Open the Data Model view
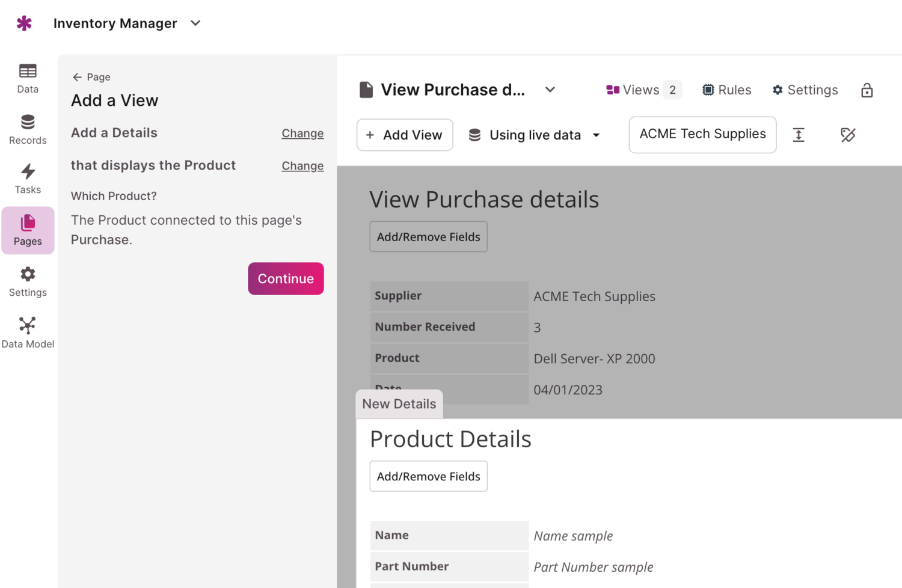This screenshot has height=588, width=902. tap(28, 332)
